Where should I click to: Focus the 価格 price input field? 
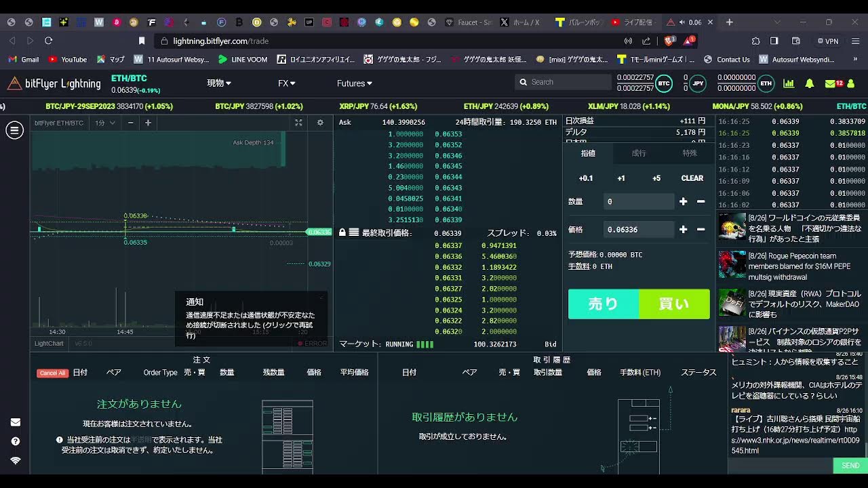point(639,230)
